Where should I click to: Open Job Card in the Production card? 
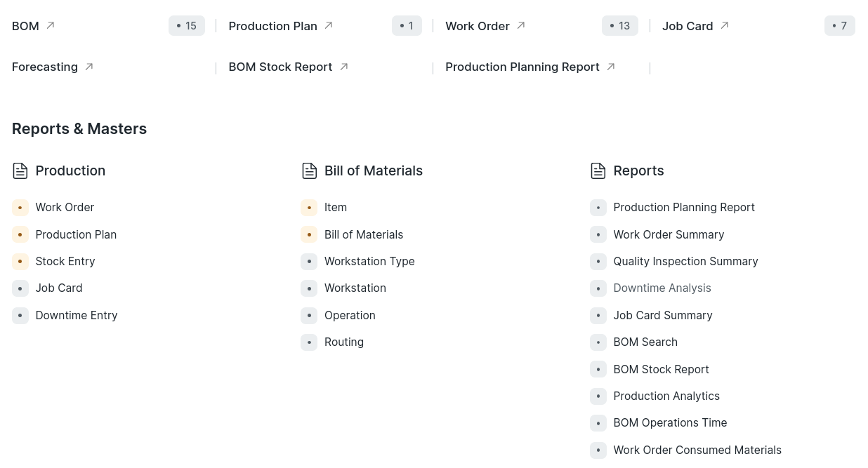(x=59, y=288)
